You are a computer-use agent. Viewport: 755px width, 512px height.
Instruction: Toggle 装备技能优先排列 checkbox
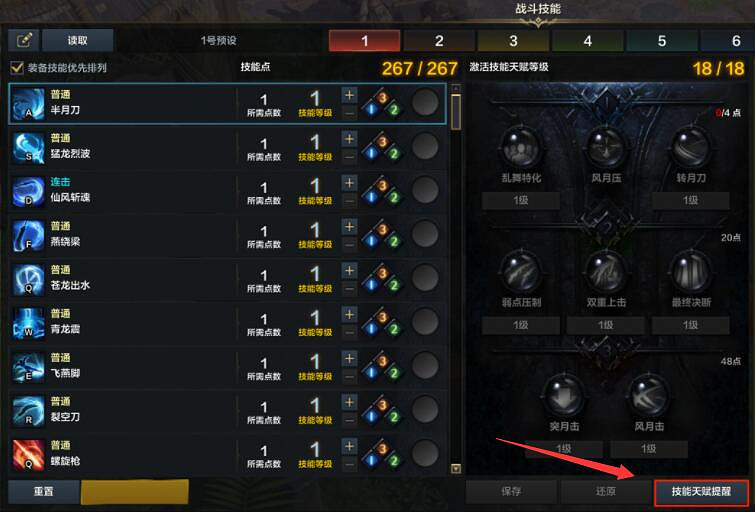point(17,67)
